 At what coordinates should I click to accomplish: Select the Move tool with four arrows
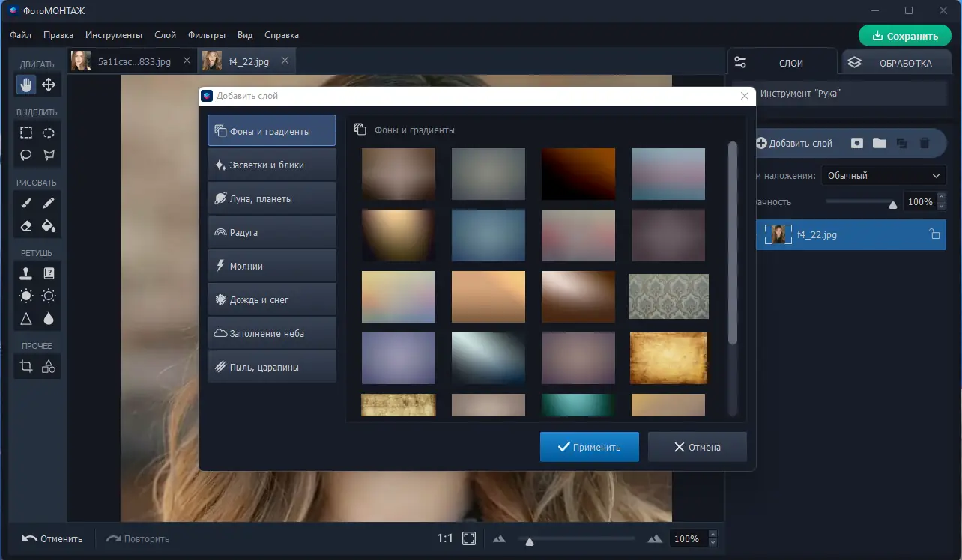tap(49, 85)
